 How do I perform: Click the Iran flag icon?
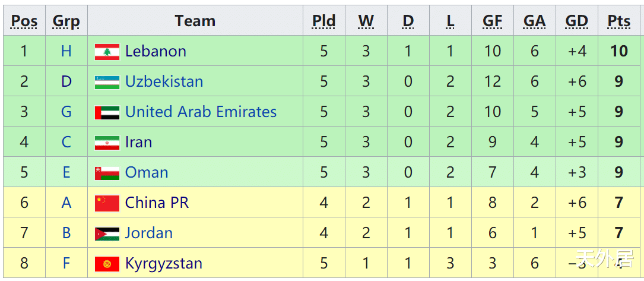[107, 143]
